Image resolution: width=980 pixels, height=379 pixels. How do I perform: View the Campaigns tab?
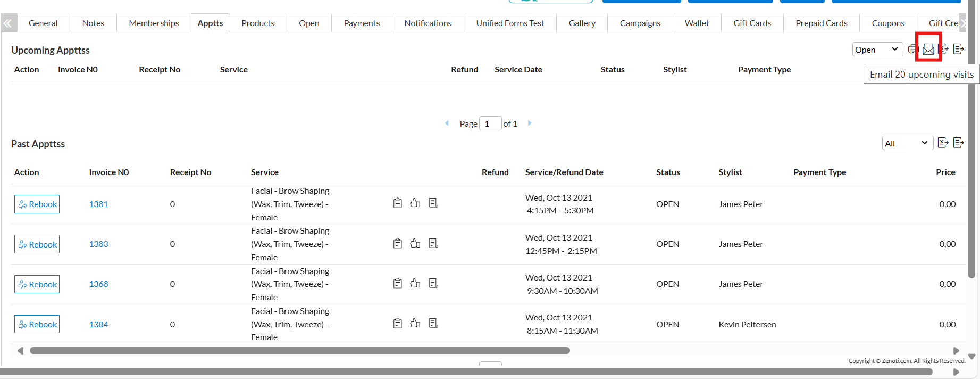[x=640, y=23]
